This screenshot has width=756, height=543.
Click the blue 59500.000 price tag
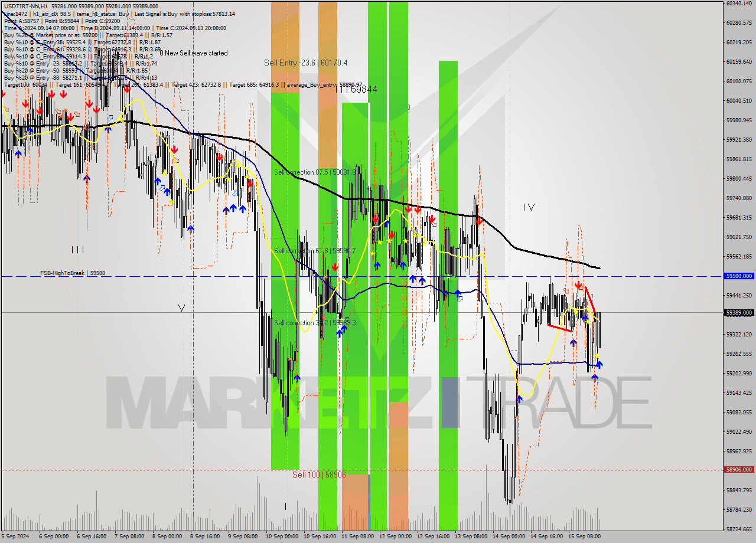pyautogui.click(x=739, y=276)
